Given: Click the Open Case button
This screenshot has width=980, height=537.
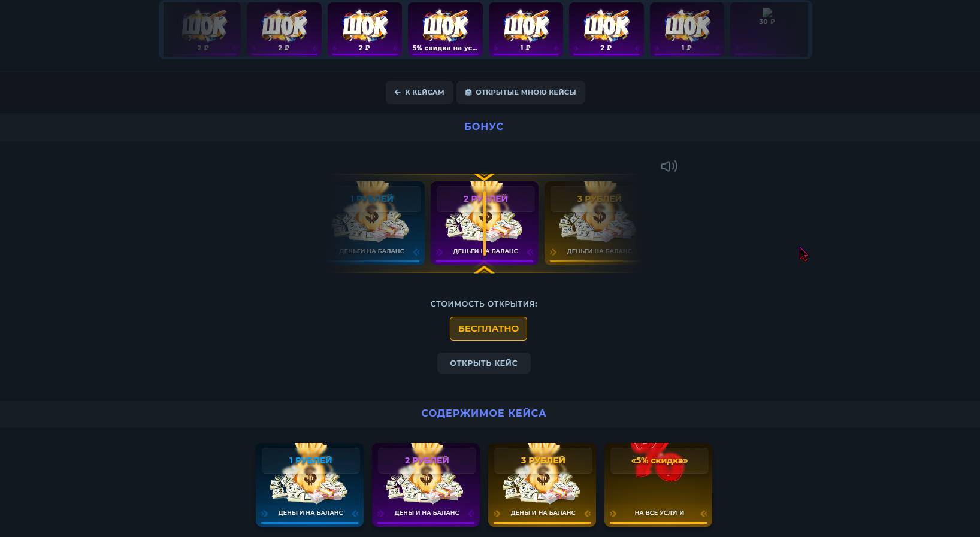Looking at the screenshot, I should tap(483, 363).
